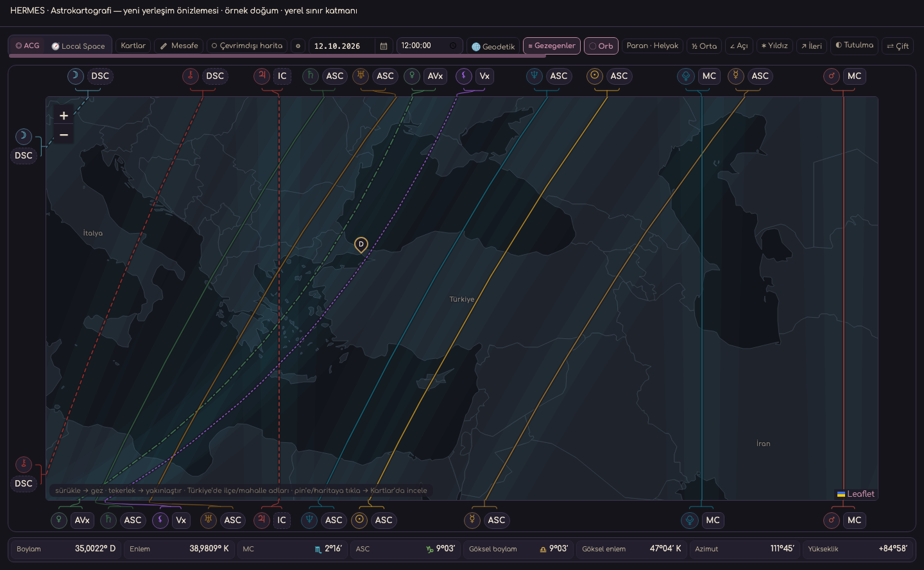Click the İleri progression button

(812, 46)
